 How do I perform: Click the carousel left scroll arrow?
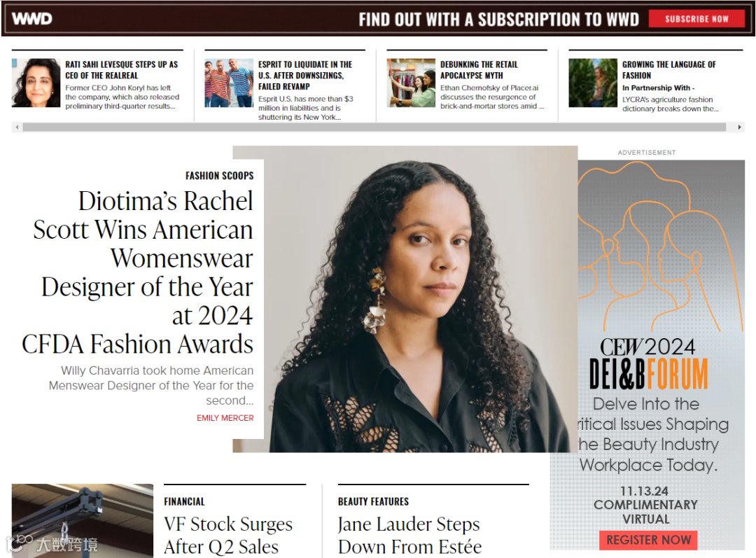pos(17,127)
